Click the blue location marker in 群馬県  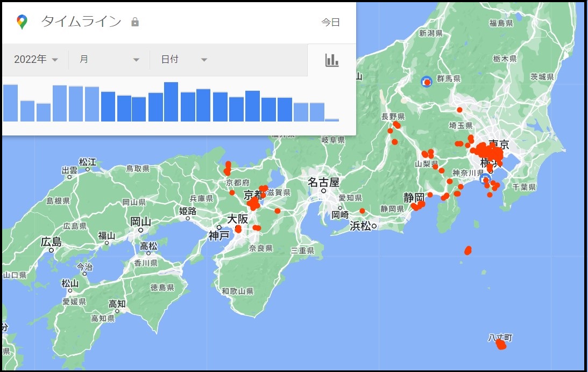(x=427, y=82)
